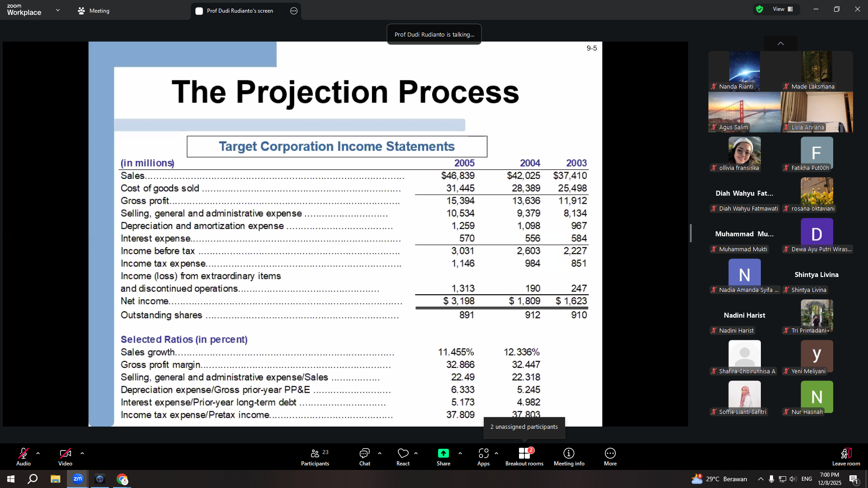Screen dimensions: 868x488
Task: Open the React emoji menu
Action: (x=403, y=456)
